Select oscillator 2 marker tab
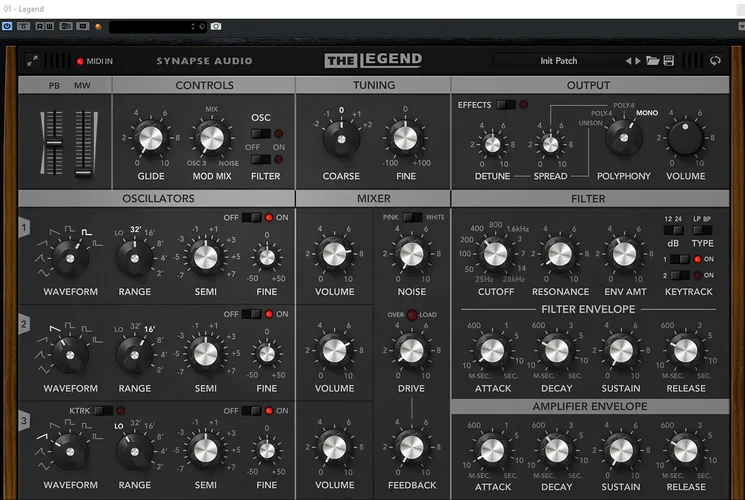Viewport: 745px width, 500px height. 24,325
